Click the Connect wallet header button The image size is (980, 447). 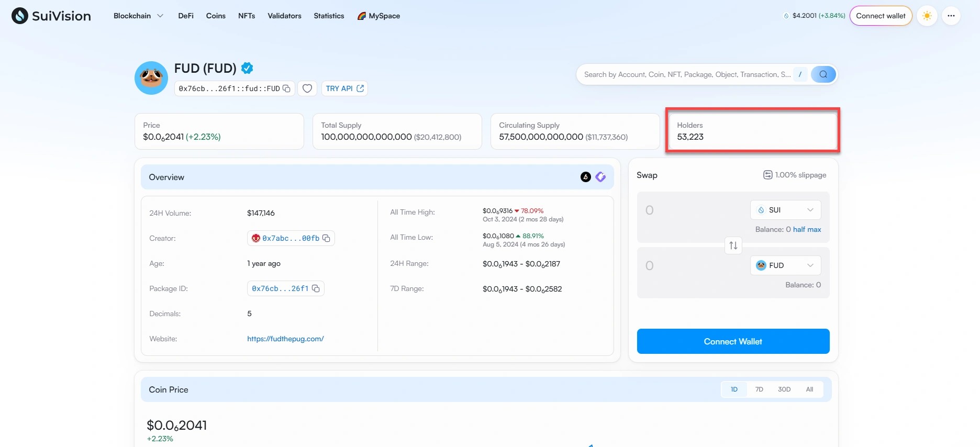(x=881, y=16)
